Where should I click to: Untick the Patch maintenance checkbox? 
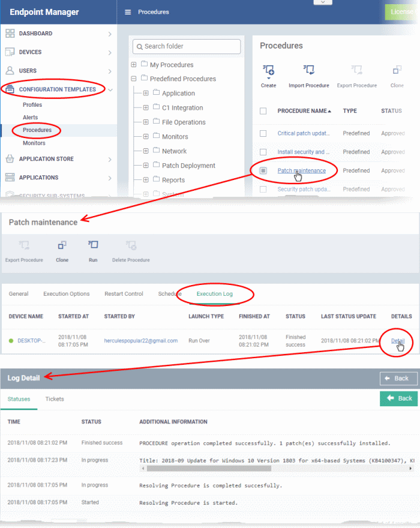point(263,171)
